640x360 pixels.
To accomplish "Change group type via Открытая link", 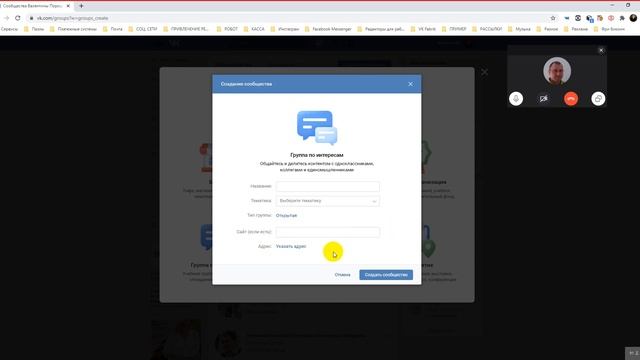I will 286,216.
